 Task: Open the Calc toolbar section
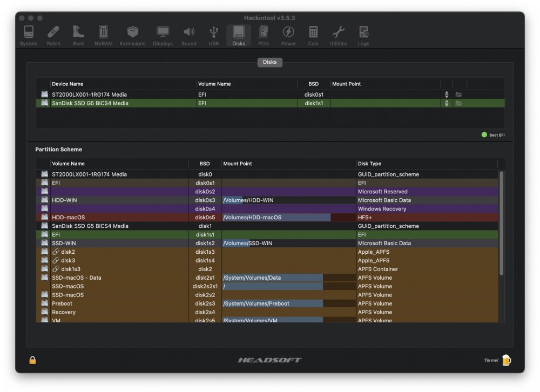coord(313,36)
